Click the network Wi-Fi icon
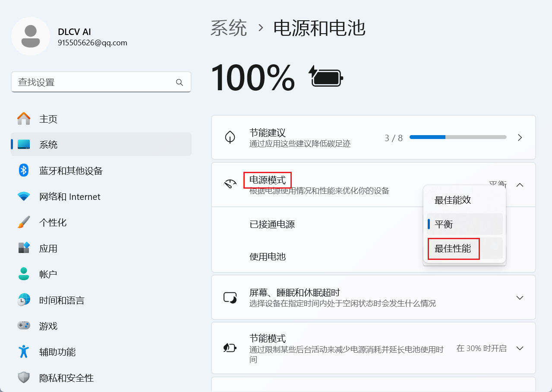 point(24,197)
